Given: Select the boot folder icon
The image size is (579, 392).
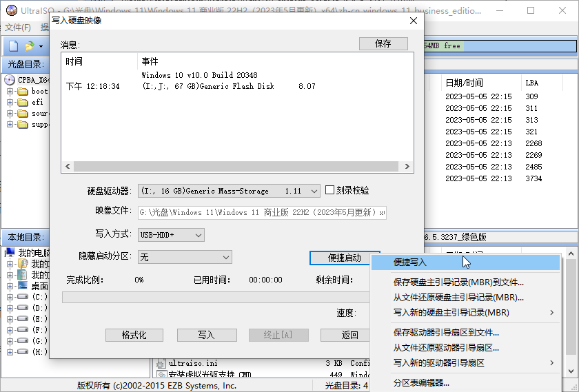Looking at the screenshot, I should pyautogui.click(x=23, y=91).
